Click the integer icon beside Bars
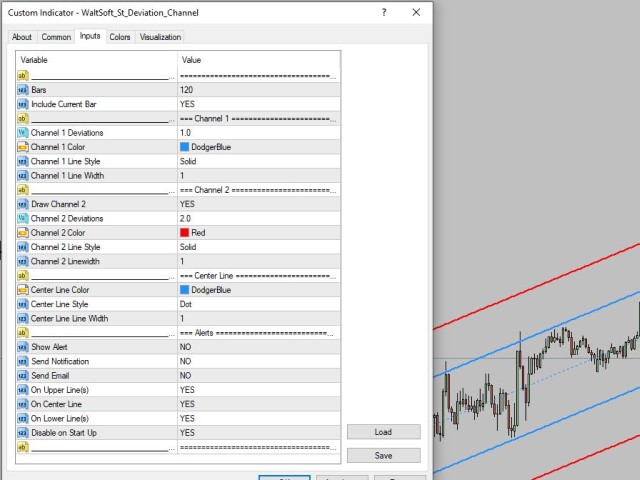Image resolution: width=640 pixels, height=480 pixels. [x=23, y=90]
